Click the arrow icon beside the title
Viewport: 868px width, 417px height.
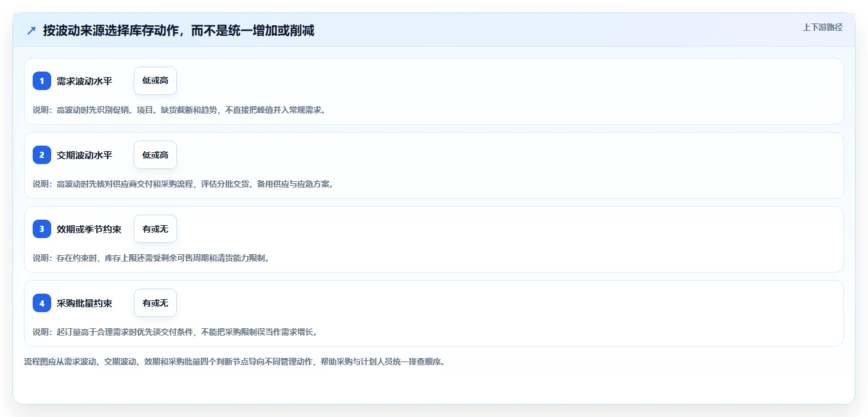point(31,30)
